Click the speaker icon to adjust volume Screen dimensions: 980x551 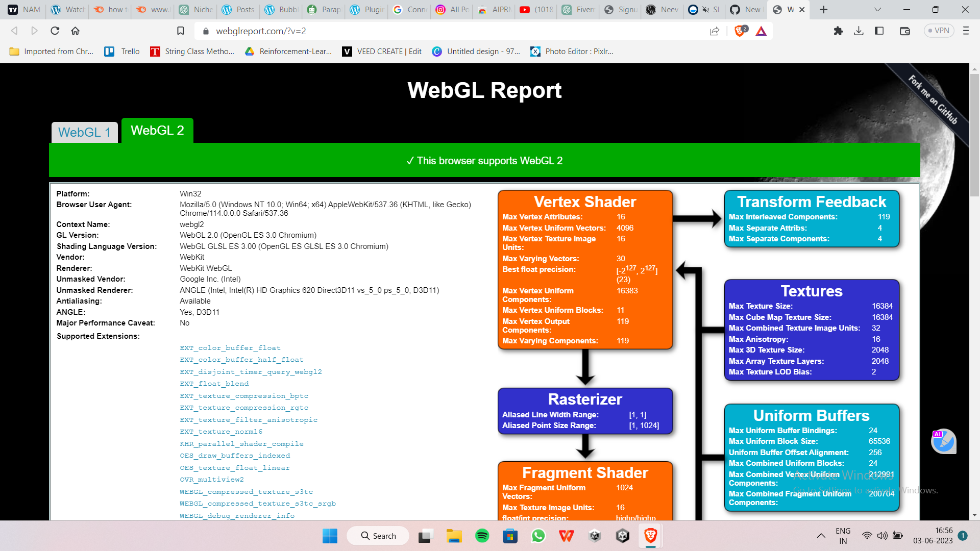tap(883, 536)
